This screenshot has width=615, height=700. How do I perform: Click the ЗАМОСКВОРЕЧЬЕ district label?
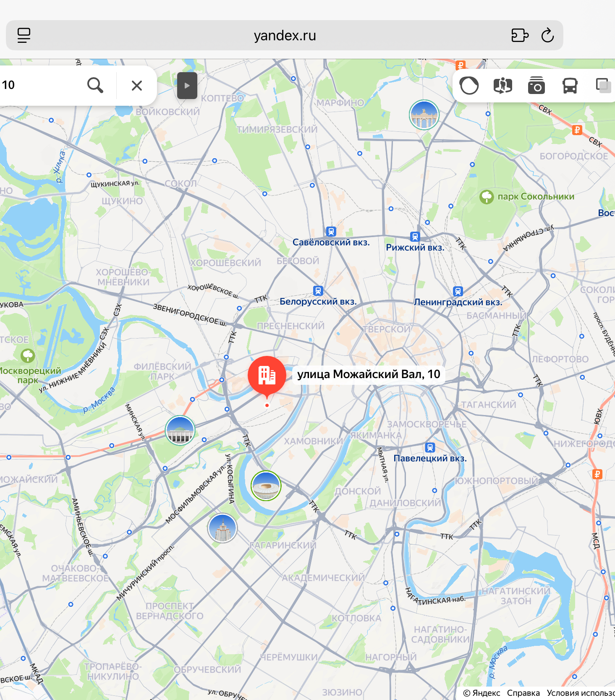(427, 424)
